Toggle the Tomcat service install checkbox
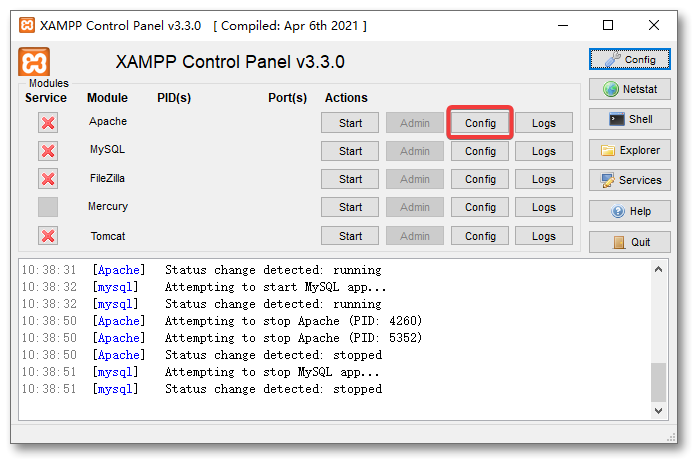This screenshot has width=693, height=460. click(48, 236)
